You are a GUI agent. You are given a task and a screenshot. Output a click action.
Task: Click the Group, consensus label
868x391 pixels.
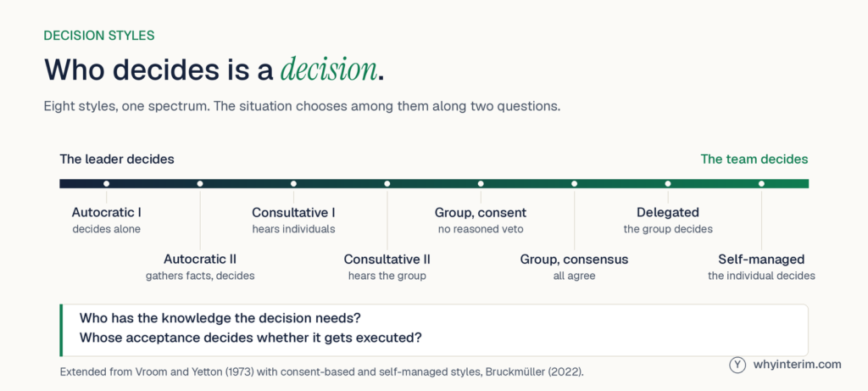pyautogui.click(x=574, y=260)
